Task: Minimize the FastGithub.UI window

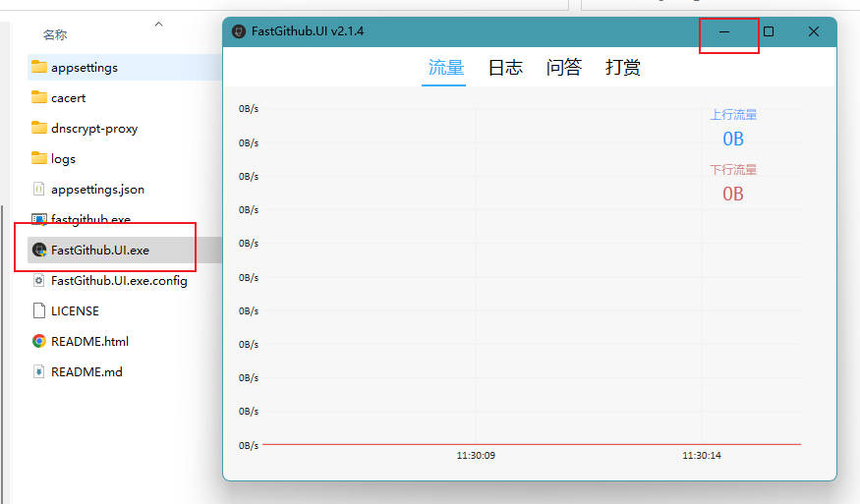Action: [x=724, y=31]
